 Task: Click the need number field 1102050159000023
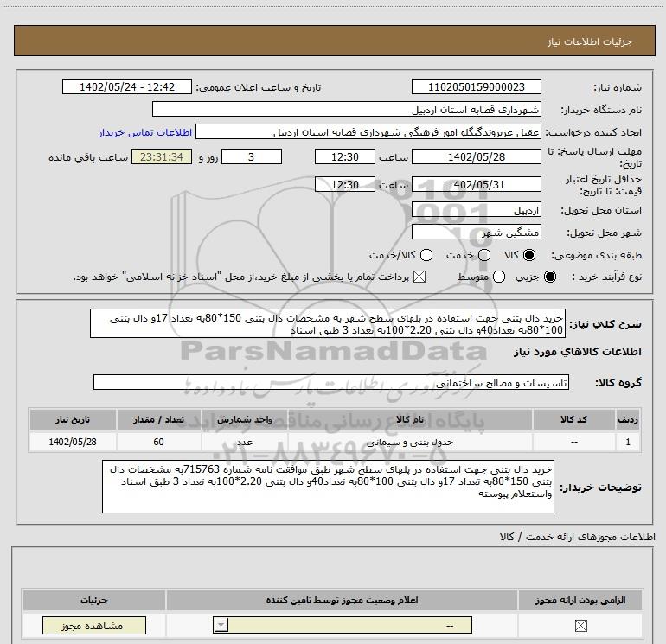coord(476,86)
